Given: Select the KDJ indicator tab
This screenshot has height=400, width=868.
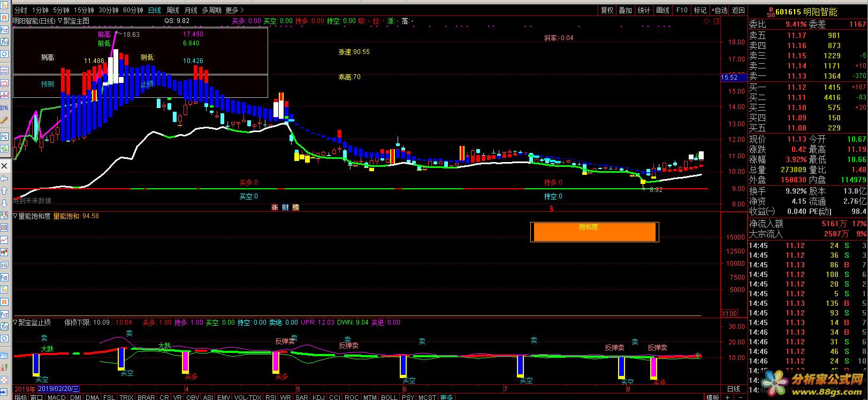Looking at the screenshot, I should pos(318,397).
